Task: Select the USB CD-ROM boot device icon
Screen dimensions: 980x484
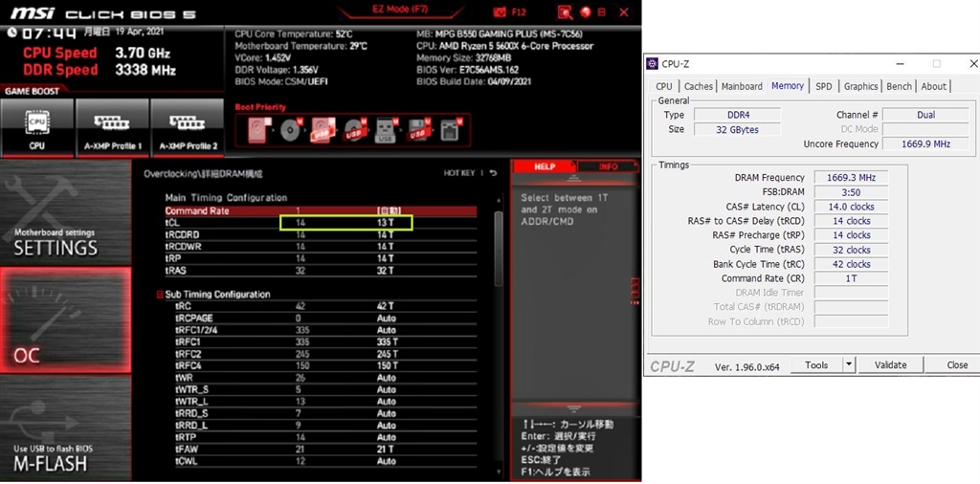Action: [355, 130]
